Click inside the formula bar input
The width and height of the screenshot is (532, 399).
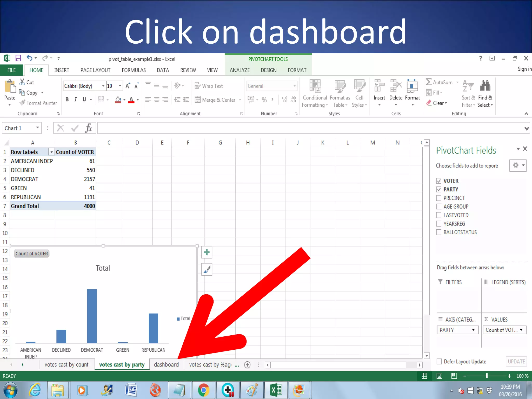pyautogui.click(x=310, y=128)
